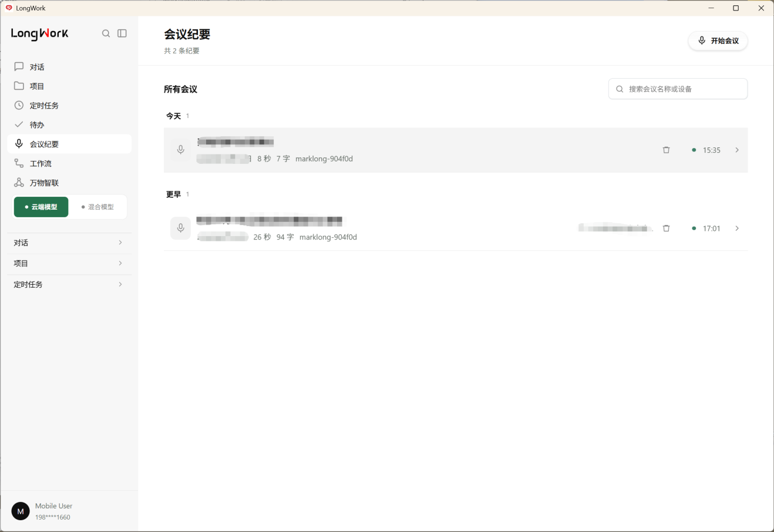774x532 pixels.
Task: Open 项目 with the folder icon
Action: [x=69, y=86]
